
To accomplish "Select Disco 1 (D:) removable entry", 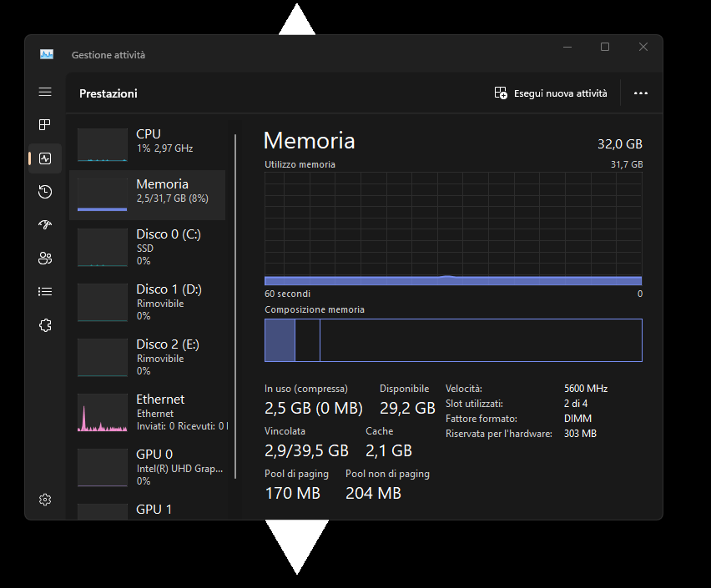I will point(148,302).
